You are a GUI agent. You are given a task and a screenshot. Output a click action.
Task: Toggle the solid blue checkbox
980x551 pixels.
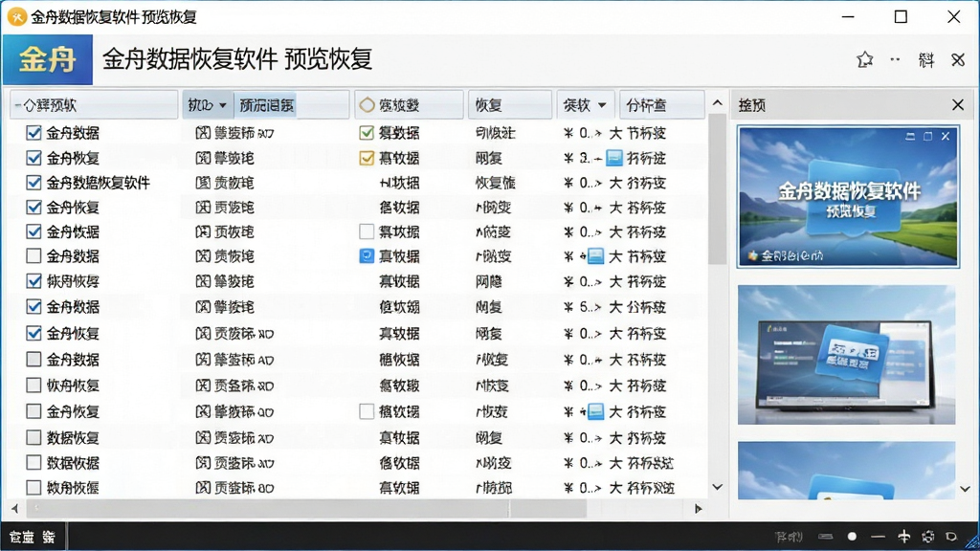coord(367,256)
